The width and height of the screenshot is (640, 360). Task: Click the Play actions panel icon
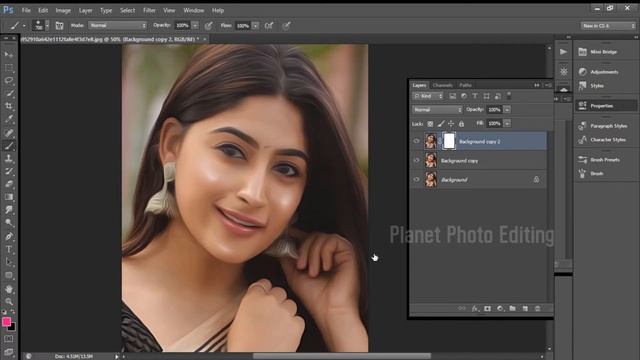[563, 52]
